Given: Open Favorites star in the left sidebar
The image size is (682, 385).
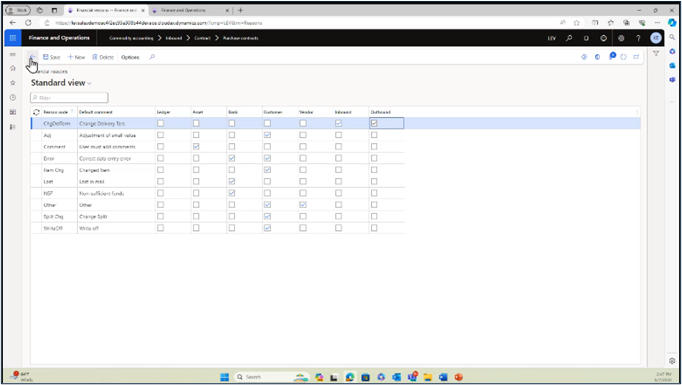Looking at the screenshot, I should pos(13,83).
